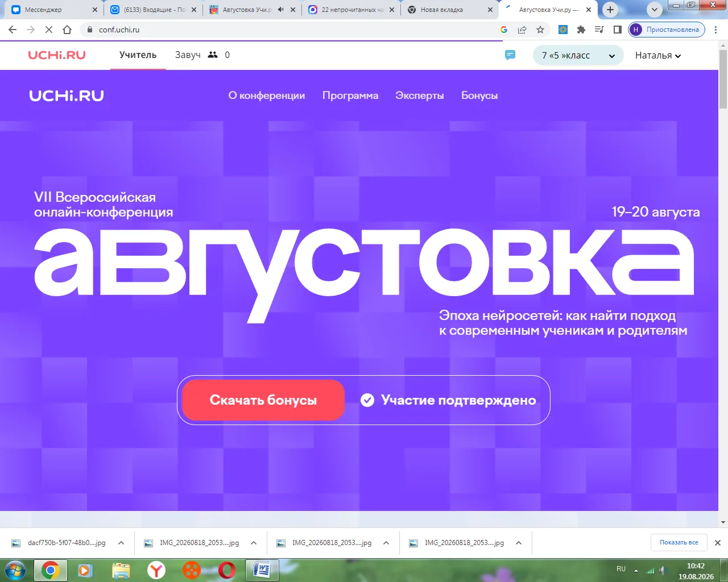
Task: Open the Эксперты menu item
Action: (420, 95)
